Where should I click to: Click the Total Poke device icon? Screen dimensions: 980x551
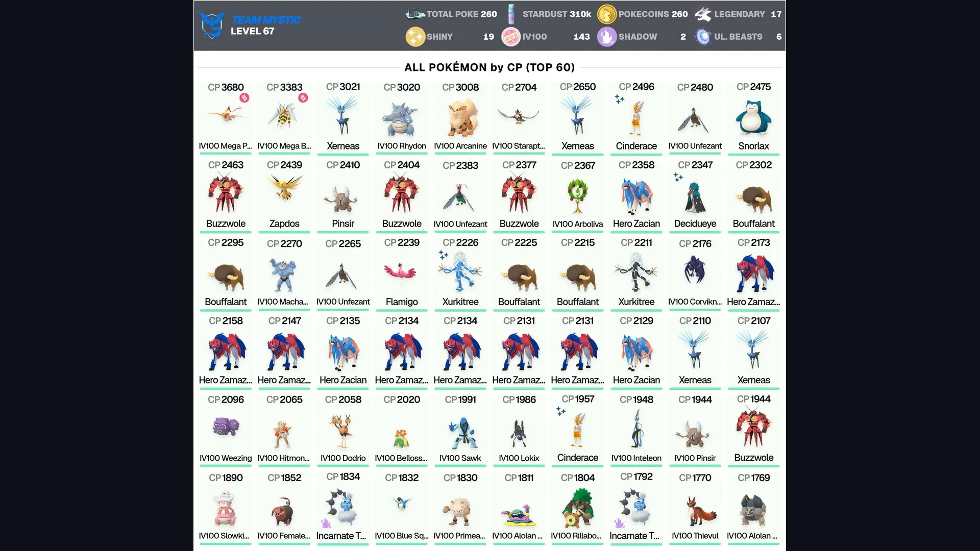pos(415,14)
